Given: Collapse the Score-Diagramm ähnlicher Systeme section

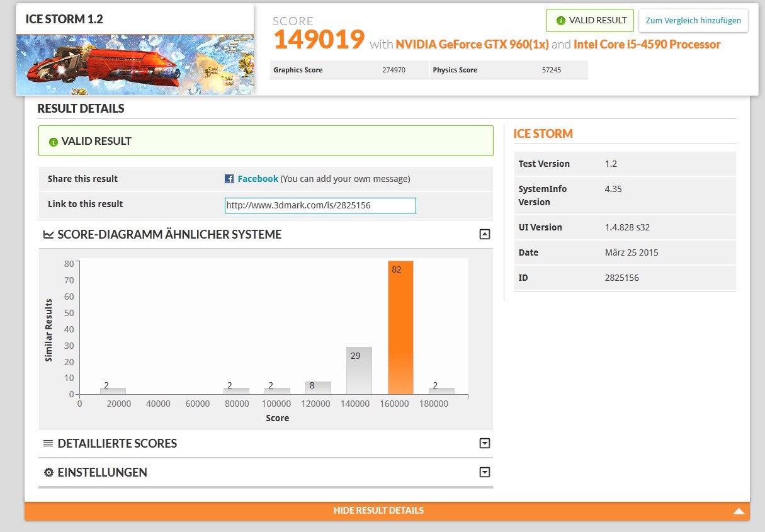Looking at the screenshot, I should (x=485, y=234).
